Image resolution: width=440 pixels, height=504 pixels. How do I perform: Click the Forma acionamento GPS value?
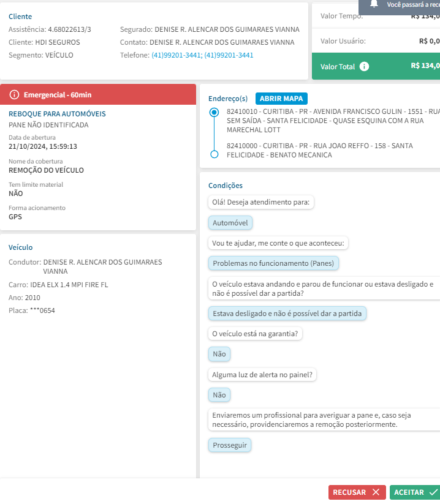(15, 217)
